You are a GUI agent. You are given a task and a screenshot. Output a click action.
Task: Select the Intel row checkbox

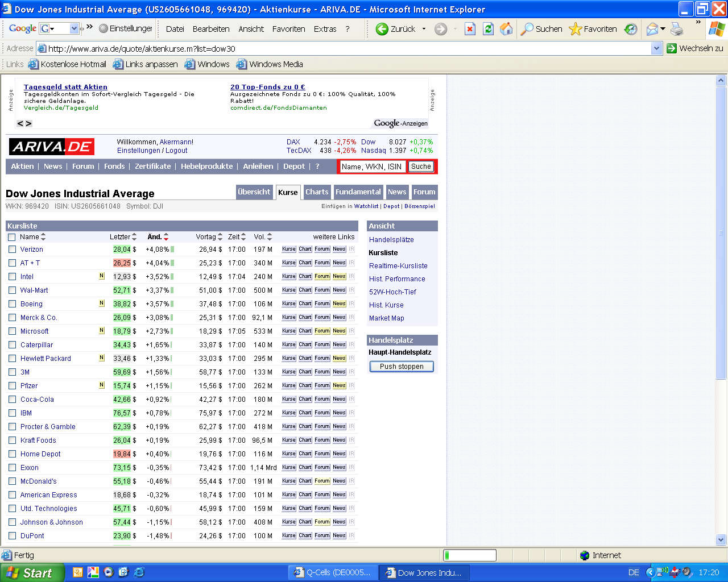pyautogui.click(x=12, y=277)
